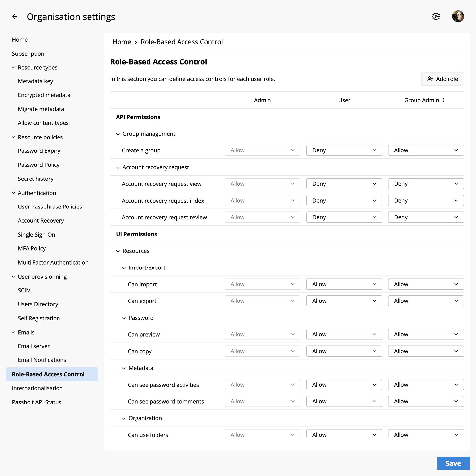Collapse the Import/Export chevron
Screen dimensions: 476x476
point(124,268)
